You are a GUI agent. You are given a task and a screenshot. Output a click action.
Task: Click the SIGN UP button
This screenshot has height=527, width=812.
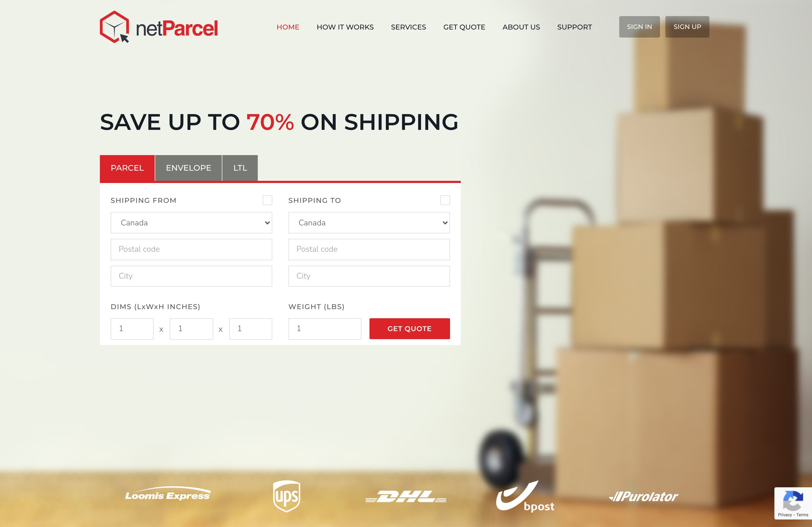click(x=687, y=26)
